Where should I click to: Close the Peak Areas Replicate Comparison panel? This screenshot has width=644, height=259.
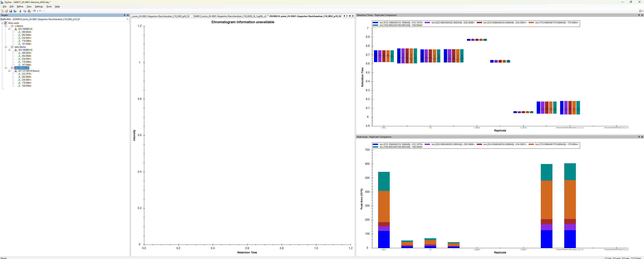pyautogui.click(x=642, y=137)
